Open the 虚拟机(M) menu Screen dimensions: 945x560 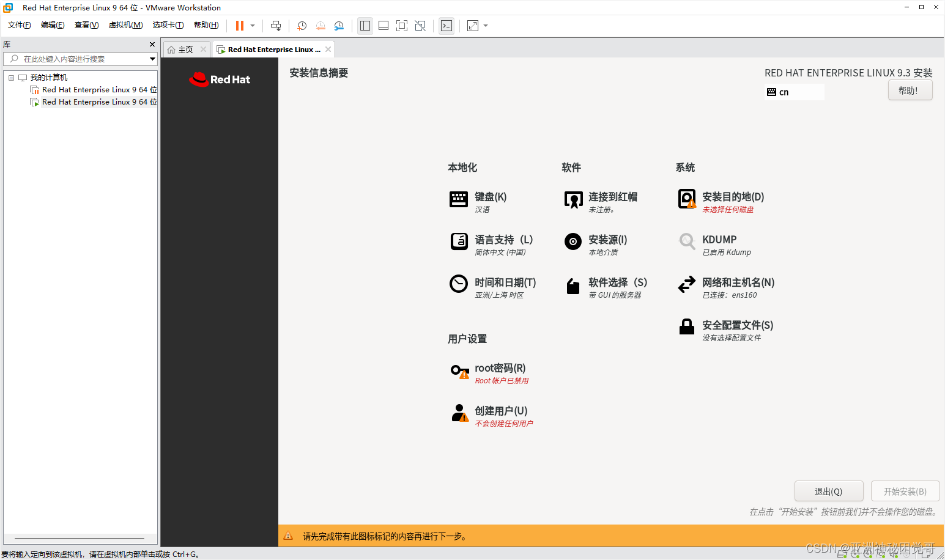pyautogui.click(x=125, y=25)
